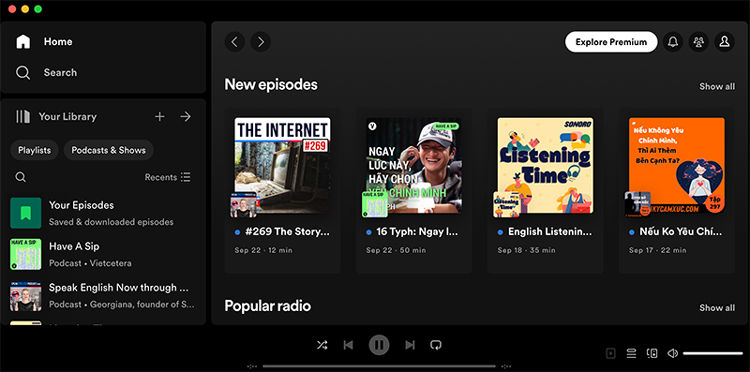The width and height of the screenshot is (750, 372).
Task: Open '#269 The Story...' episode title
Action: tap(287, 232)
